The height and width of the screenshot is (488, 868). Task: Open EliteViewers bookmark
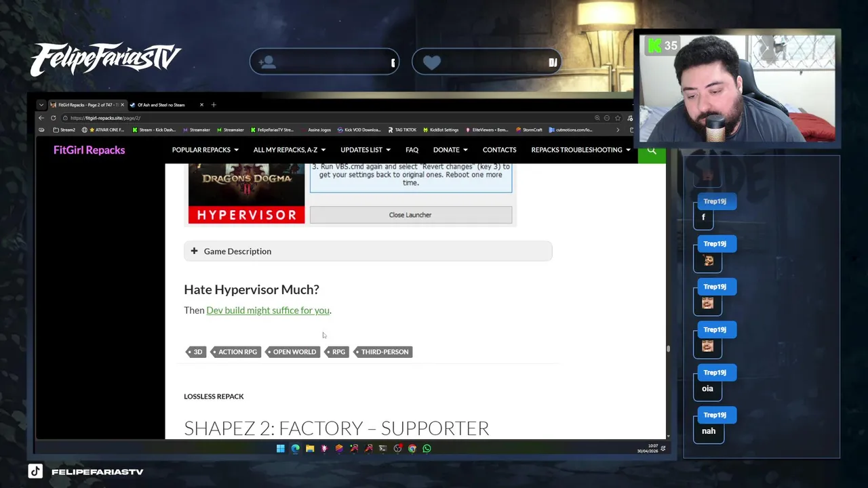(487, 130)
